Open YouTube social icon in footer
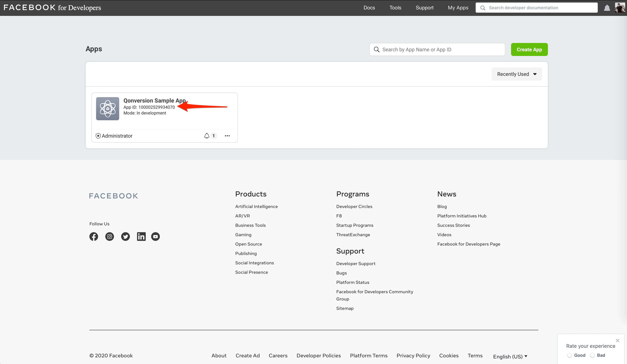 (155, 236)
